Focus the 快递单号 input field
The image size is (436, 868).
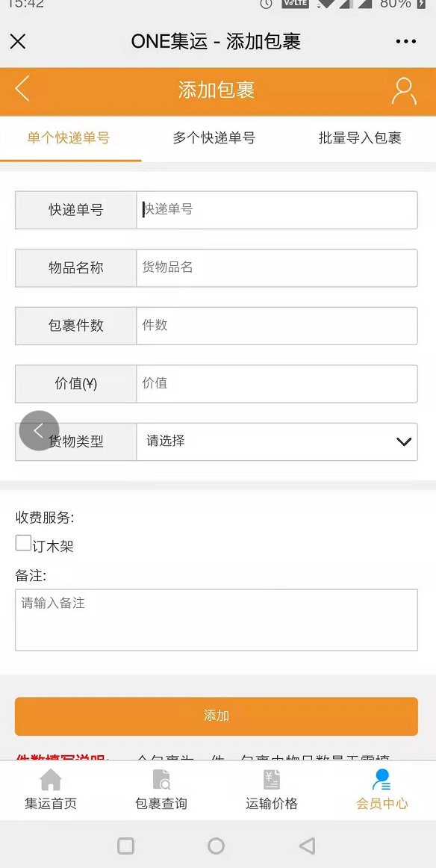(x=277, y=210)
